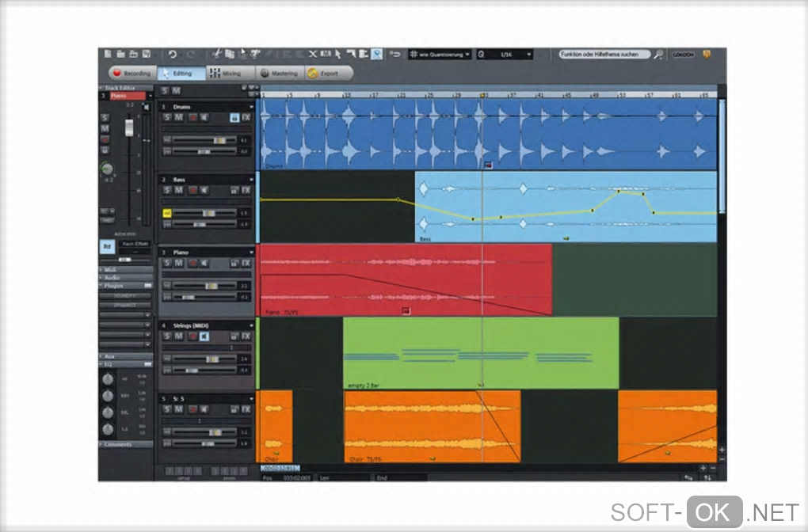Image resolution: width=808 pixels, height=532 pixels.
Task: Click the speaker icon on Drums track
Action: click(204, 117)
